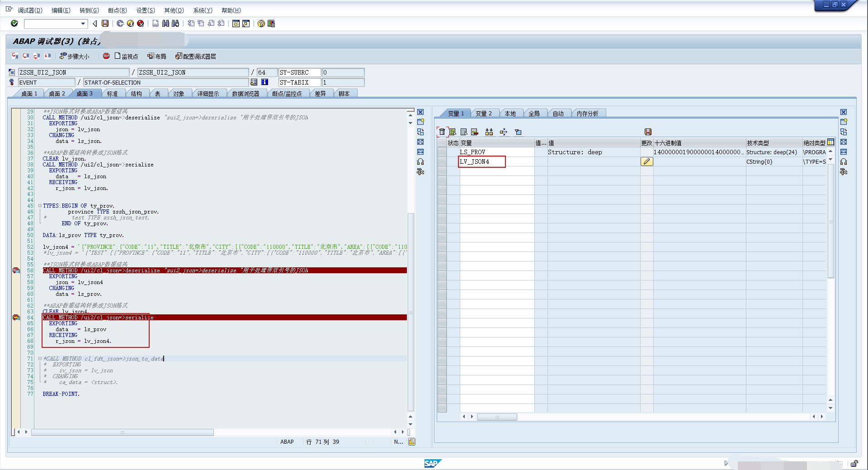Click the Save disk icon in toolbar
868x470 pixels.
105,24
